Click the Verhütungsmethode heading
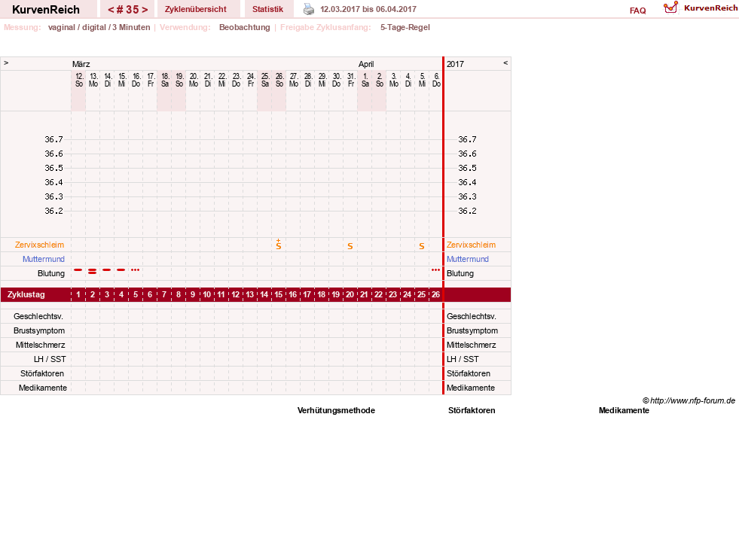This screenshot has width=739, height=560. pyautogui.click(x=336, y=410)
